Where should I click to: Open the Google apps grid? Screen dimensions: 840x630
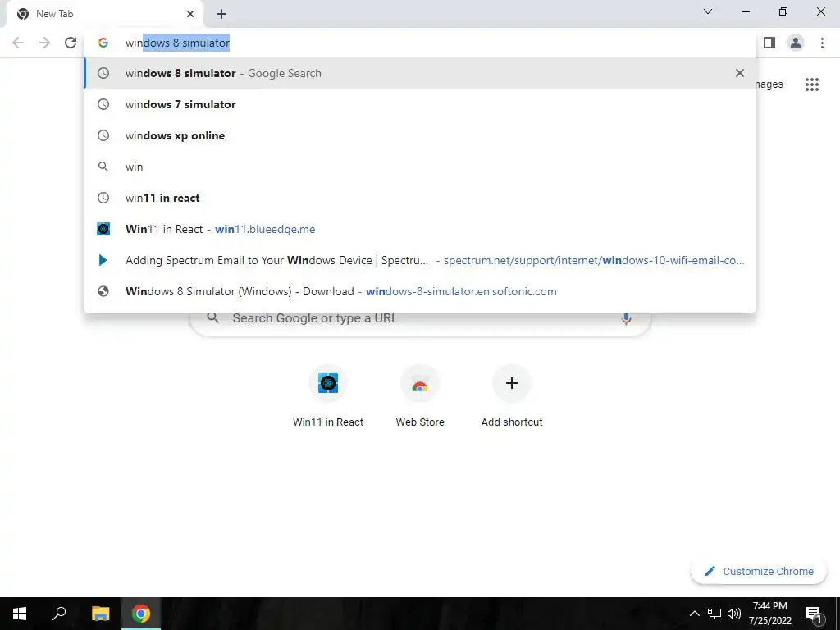[x=811, y=84]
